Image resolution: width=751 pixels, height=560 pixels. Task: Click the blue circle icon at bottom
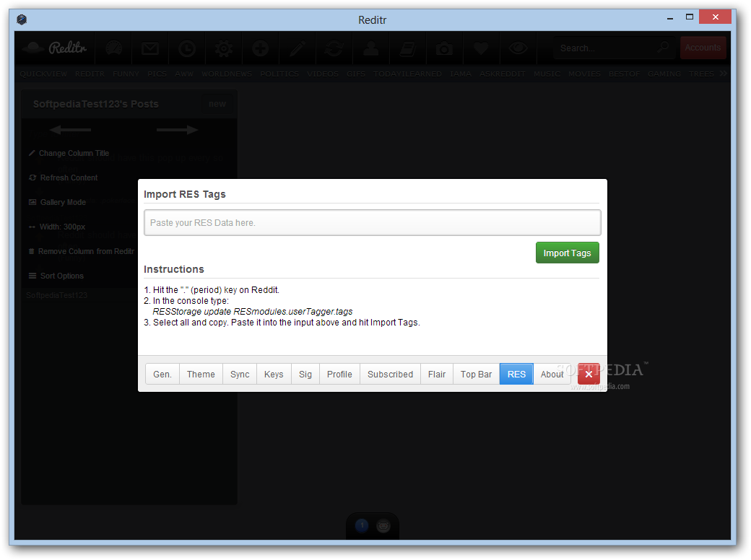pyautogui.click(x=362, y=525)
